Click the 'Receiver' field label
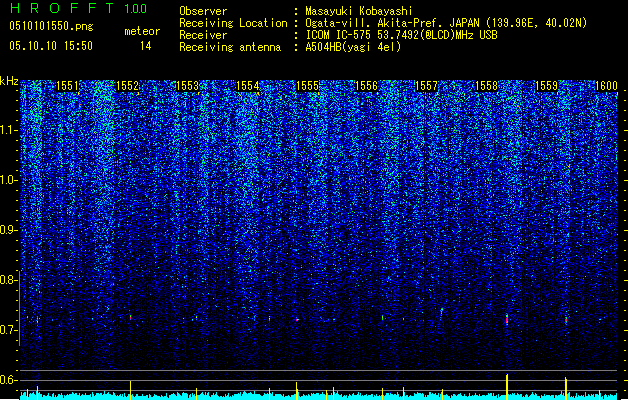Image resolution: width=629 pixels, height=400 pixels. tap(203, 35)
